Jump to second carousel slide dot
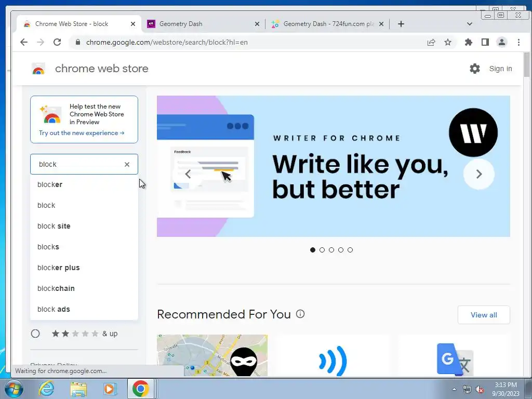This screenshot has height=399, width=532. click(322, 250)
